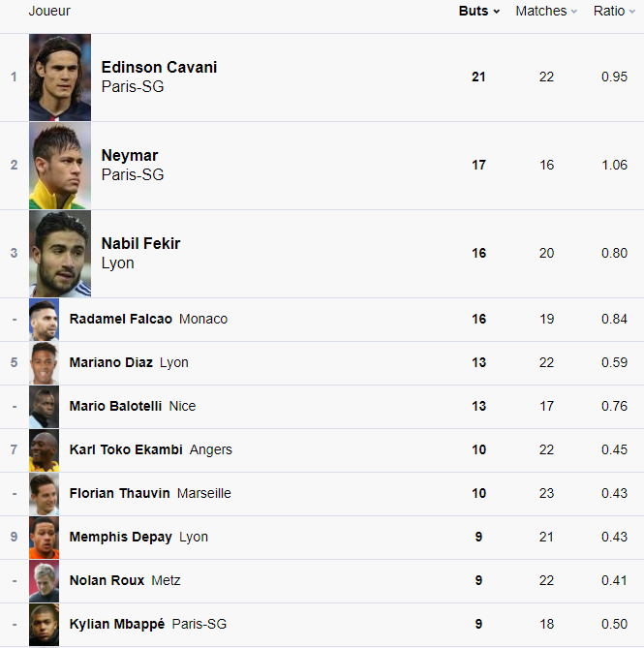Open Edinson Cavani's player name link
The width and height of the screenshot is (644, 648).
(x=159, y=68)
